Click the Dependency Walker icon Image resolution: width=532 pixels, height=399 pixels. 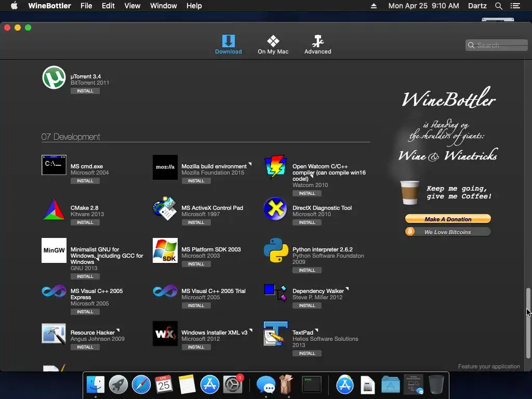click(x=275, y=293)
